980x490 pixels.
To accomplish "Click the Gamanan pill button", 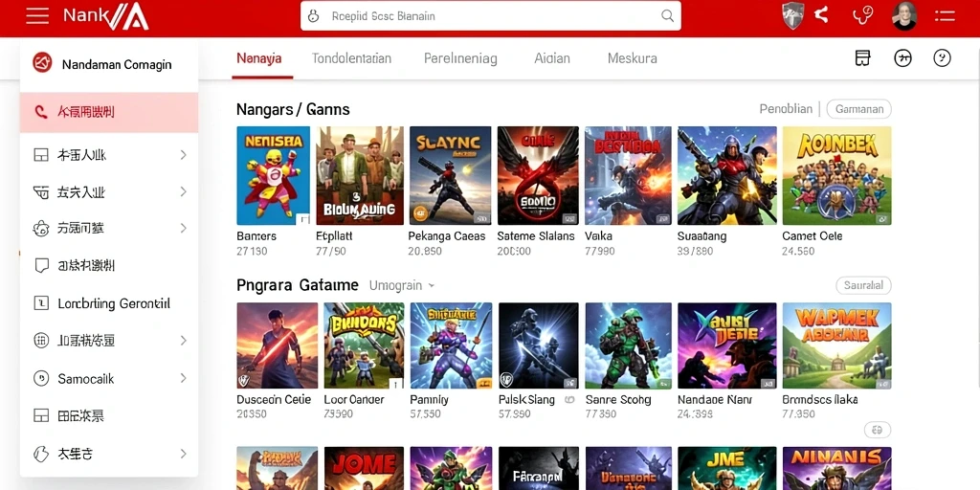I will click(x=858, y=109).
